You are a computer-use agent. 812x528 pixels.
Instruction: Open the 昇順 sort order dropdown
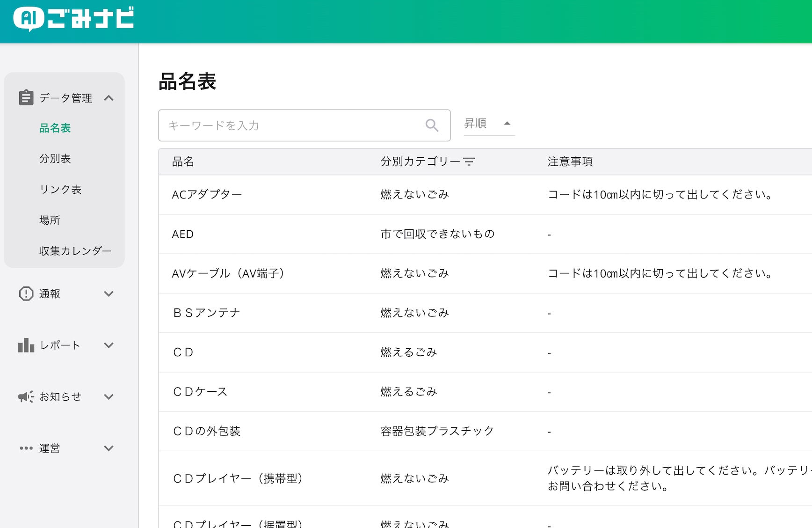coord(489,124)
